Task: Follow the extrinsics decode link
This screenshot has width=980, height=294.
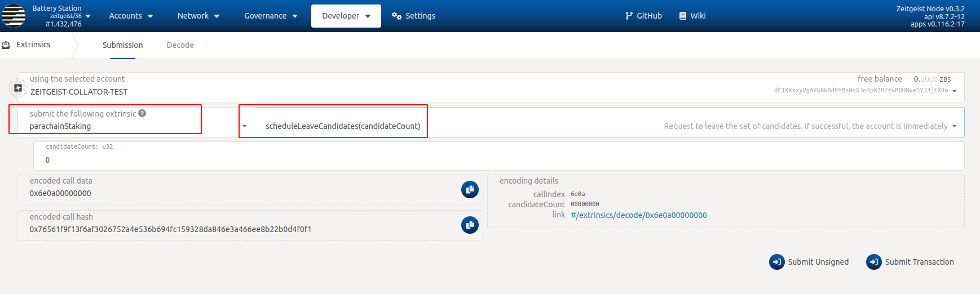Action: (x=638, y=215)
